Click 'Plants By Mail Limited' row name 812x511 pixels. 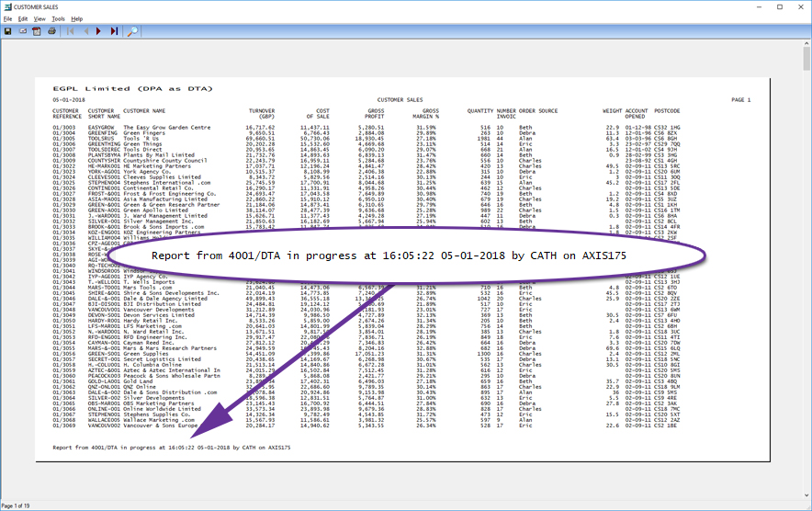click(x=159, y=155)
